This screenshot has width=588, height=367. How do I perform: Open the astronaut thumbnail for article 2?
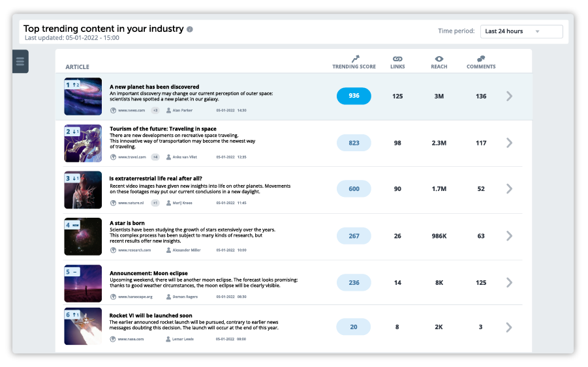tap(83, 143)
